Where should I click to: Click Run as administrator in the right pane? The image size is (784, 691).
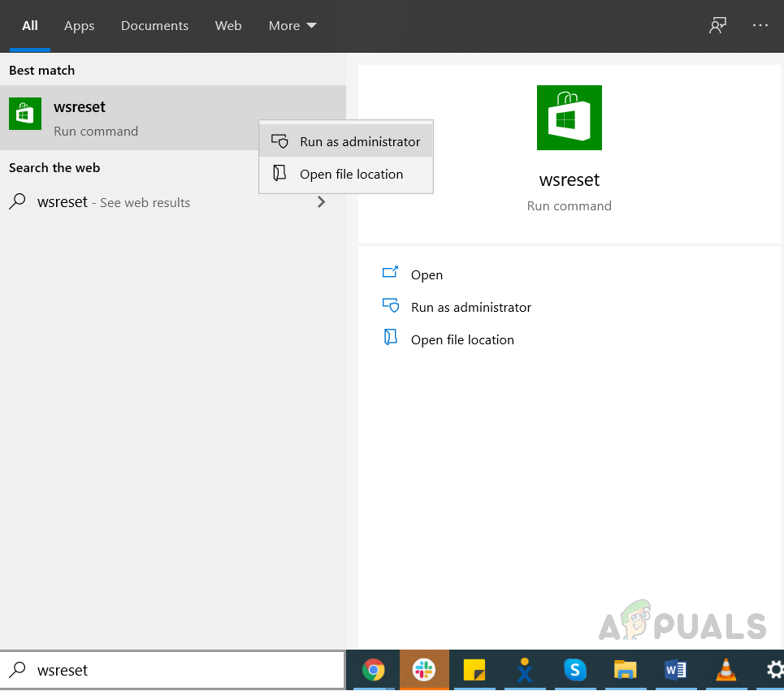(x=470, y=307)
